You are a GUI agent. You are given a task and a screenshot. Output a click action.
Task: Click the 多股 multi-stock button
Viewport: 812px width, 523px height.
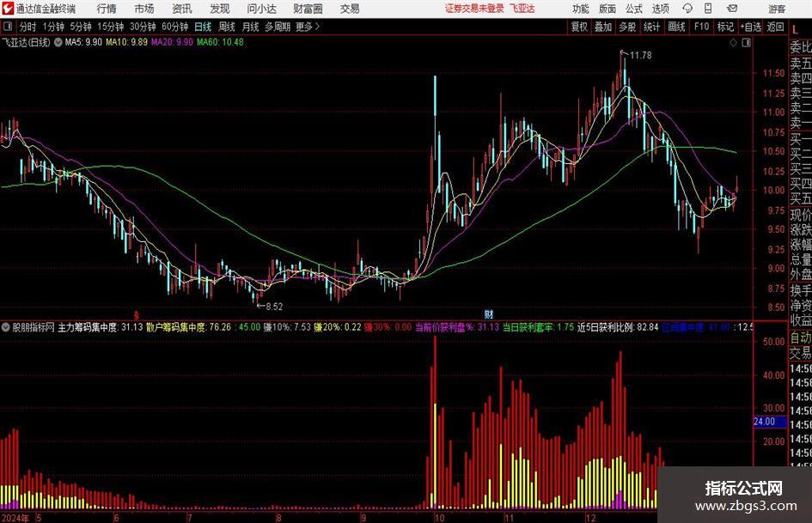(627, 27)
